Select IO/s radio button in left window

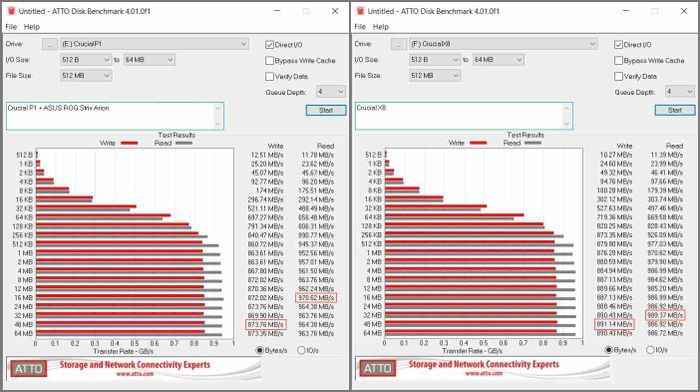coord(301,350)
